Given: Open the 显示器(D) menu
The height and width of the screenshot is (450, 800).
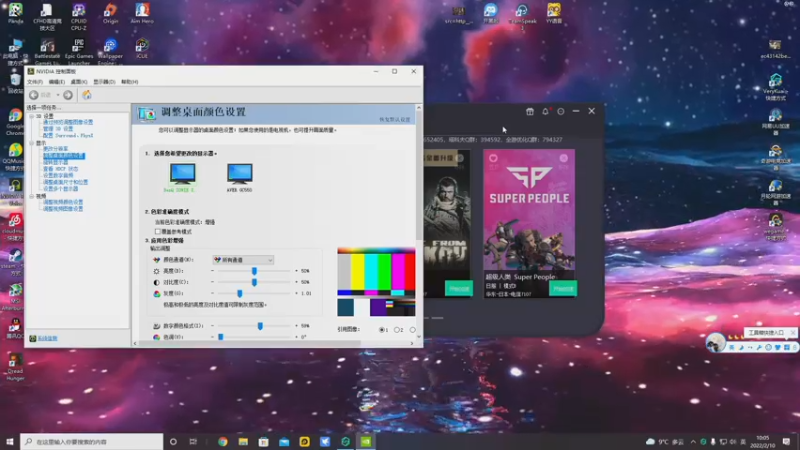Looking at the screenshot, I should coord(104,82).
